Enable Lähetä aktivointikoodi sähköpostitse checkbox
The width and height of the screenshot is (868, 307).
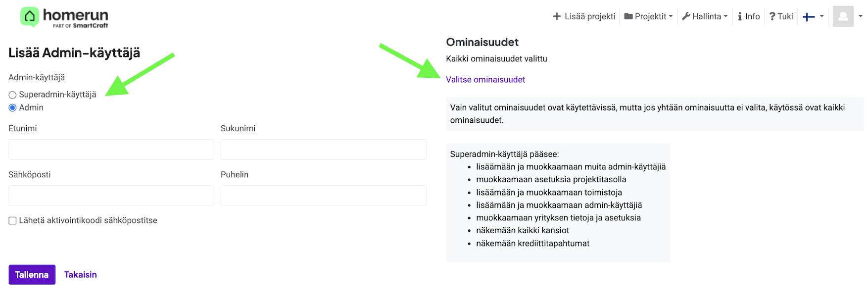pos(13,221)
